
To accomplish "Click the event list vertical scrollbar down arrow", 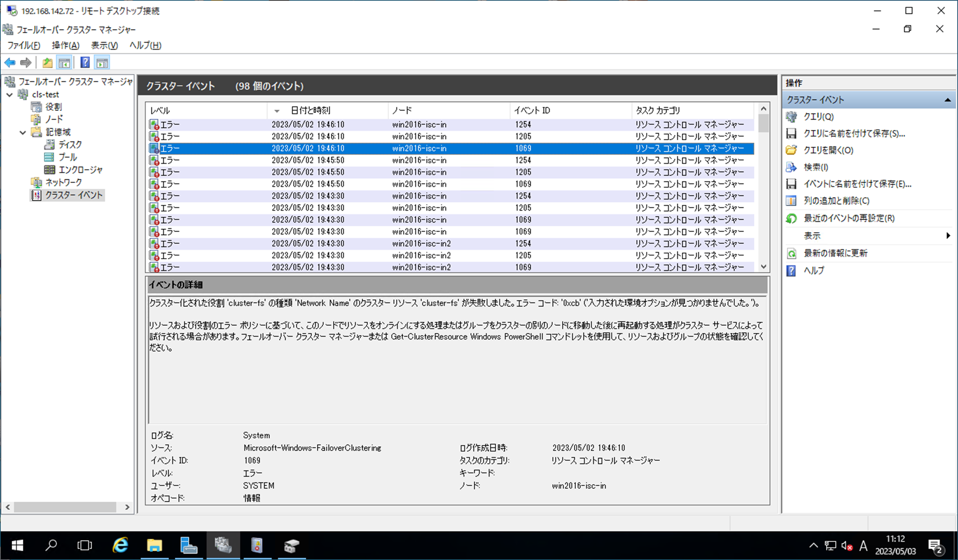I will tap(763, 267).
